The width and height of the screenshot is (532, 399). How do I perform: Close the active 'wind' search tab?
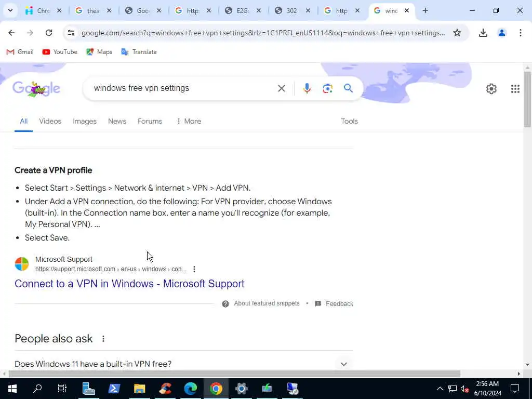406,10
